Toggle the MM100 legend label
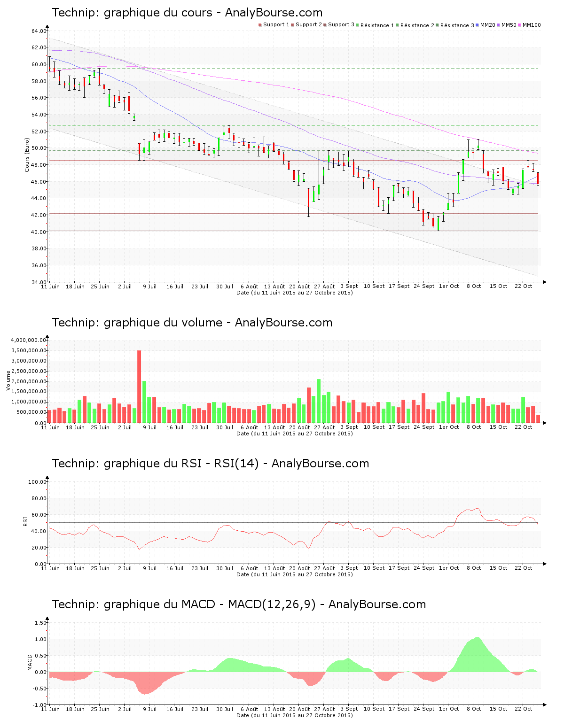 tap(532, 25)
